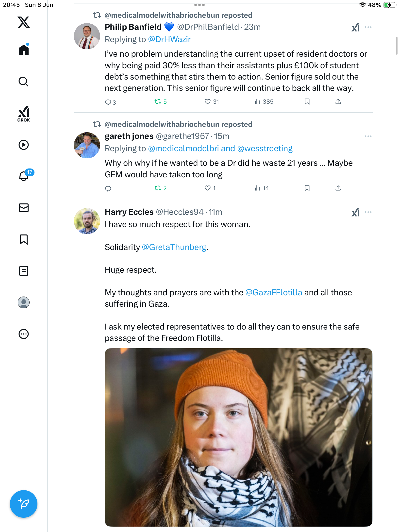Open more options on Philip Banfield's post
Image resolution: width=399 pixels, height=532 pixels.
coord(368,27)
